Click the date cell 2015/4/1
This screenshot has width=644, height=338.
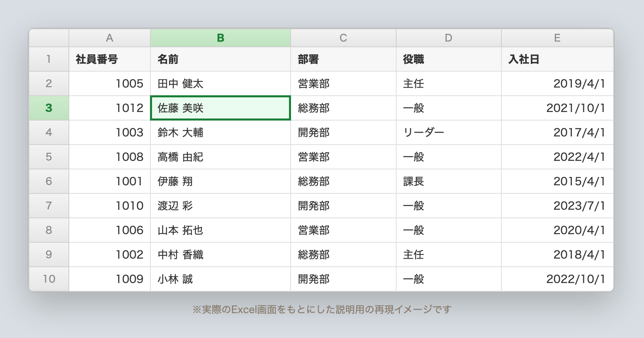pos(557,181)
